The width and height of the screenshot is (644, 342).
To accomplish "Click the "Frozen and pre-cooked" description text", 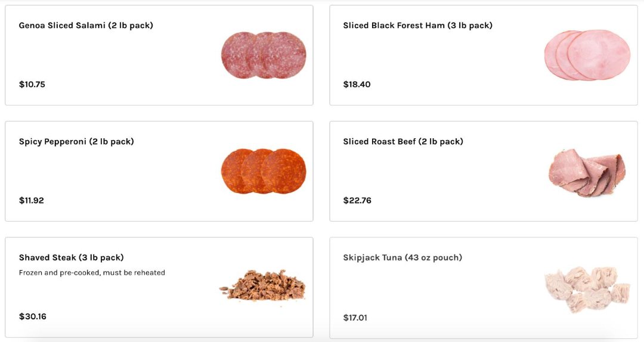I will pos(92,273).
